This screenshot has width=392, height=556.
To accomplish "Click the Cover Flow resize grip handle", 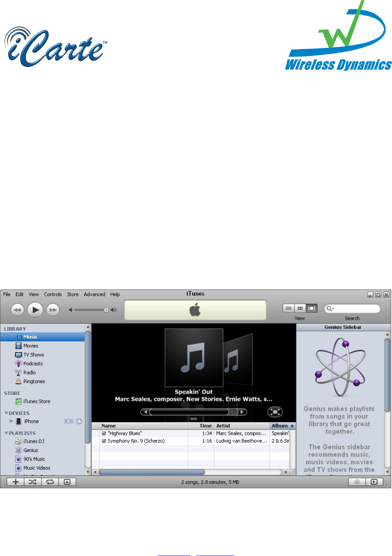I will pyautogui.click(x=194, y=419).
